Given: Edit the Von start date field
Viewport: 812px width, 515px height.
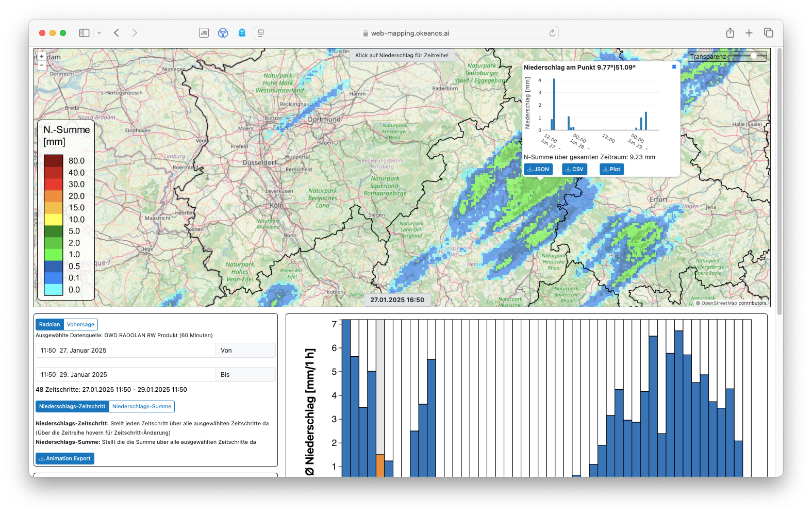Looking at the screenshot, I should coord(125,351).
